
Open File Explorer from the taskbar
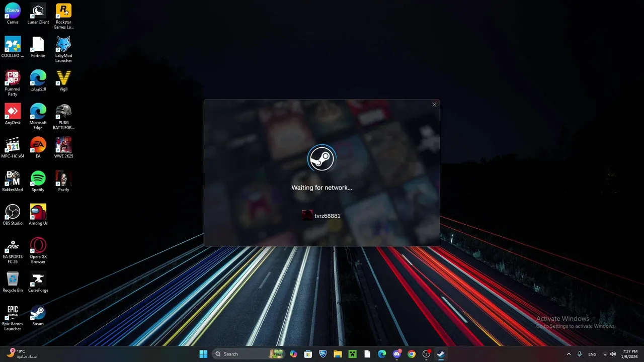[x=338, y=354]
